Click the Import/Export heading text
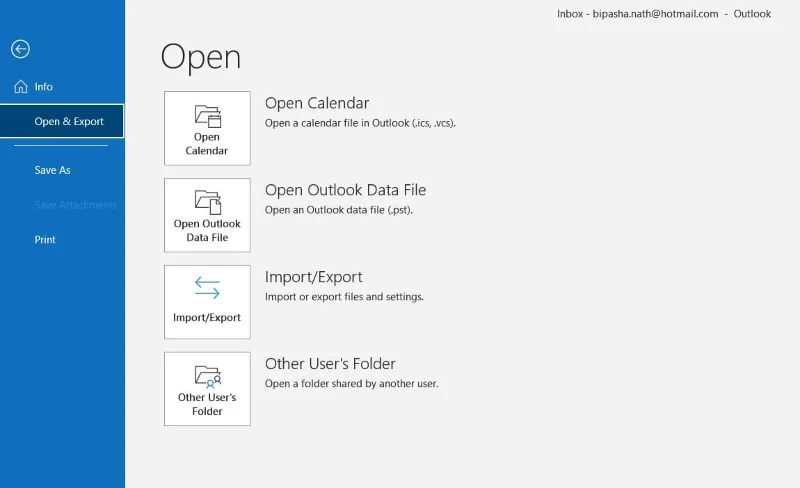Image resolution: width=800 pixels, height=488 pixels. (x=313, y=277)
